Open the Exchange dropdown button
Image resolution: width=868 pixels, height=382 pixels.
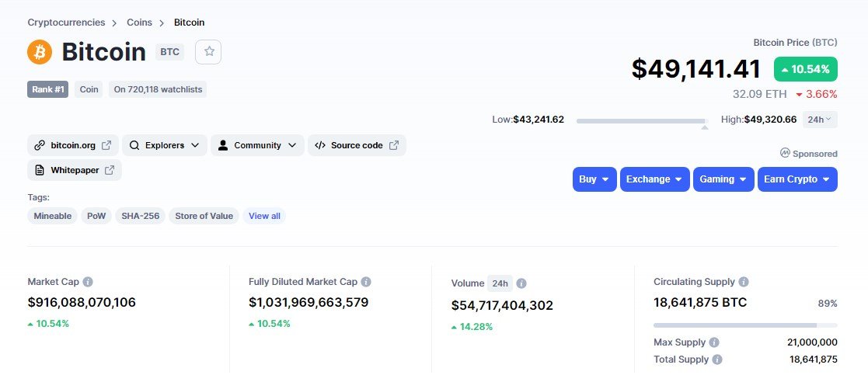pos(655,179)
